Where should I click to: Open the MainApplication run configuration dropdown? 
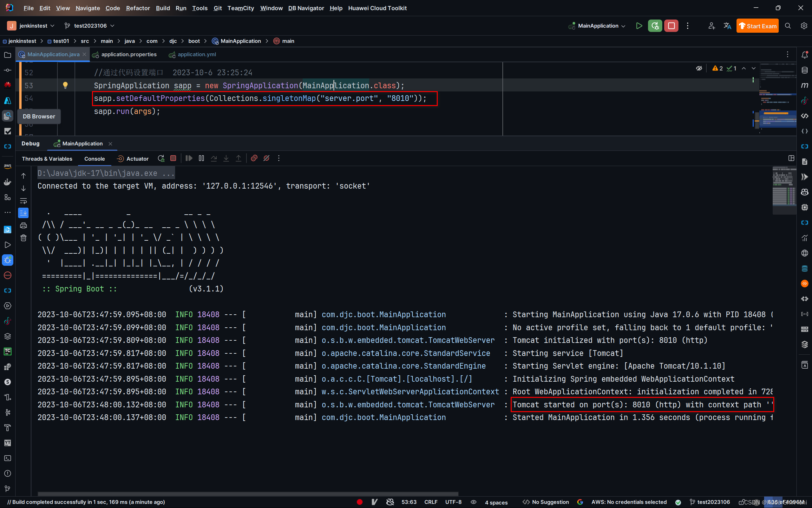click(597, 26)
